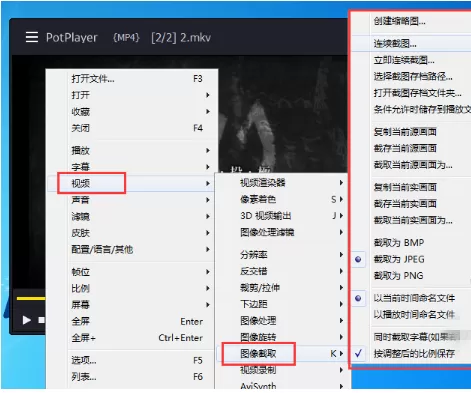Toggle 按调整后的比例保存 checkmark

pyautogui.click(x=411, y=353)
